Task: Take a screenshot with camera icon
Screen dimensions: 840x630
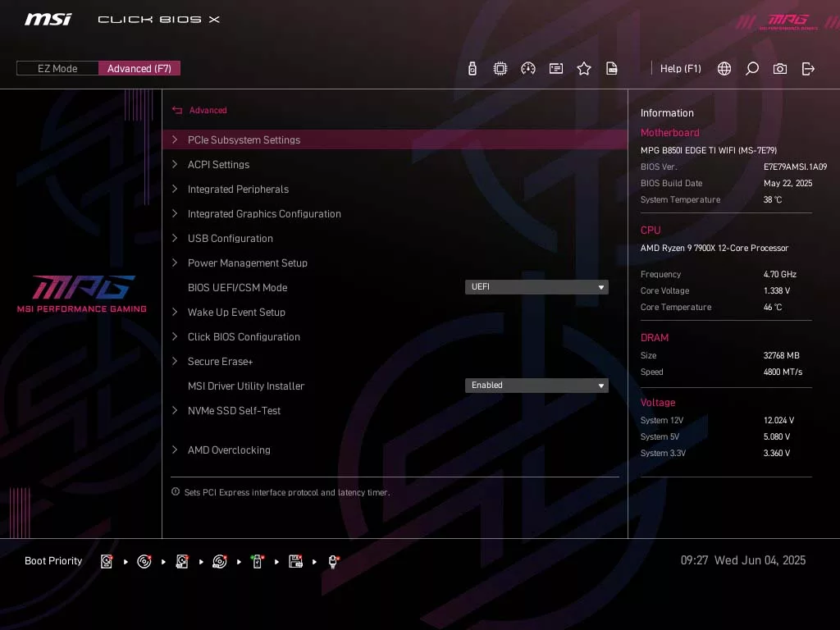Action: click(x=780, y=69)
